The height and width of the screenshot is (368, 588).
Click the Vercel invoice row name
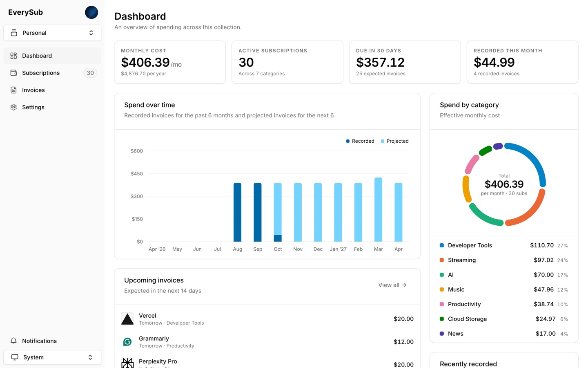[147, 316]
